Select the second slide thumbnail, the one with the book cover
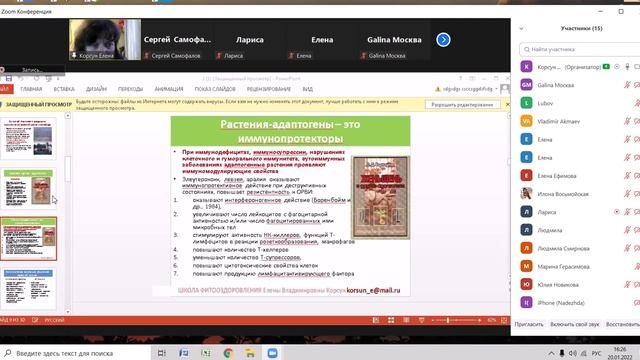 [29, 189]
